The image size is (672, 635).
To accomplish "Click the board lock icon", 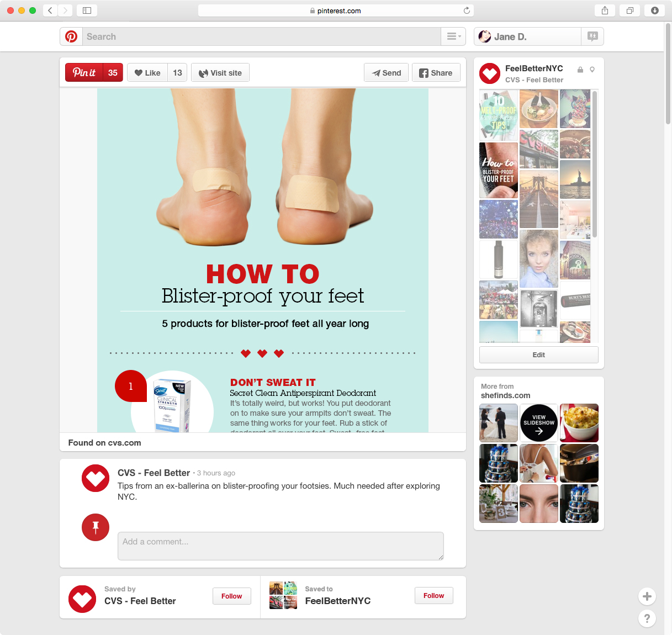I will (x=580, y=70).
